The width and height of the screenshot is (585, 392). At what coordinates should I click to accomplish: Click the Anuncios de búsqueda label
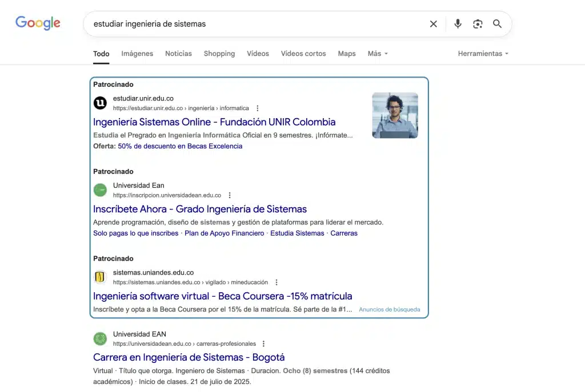390,310
